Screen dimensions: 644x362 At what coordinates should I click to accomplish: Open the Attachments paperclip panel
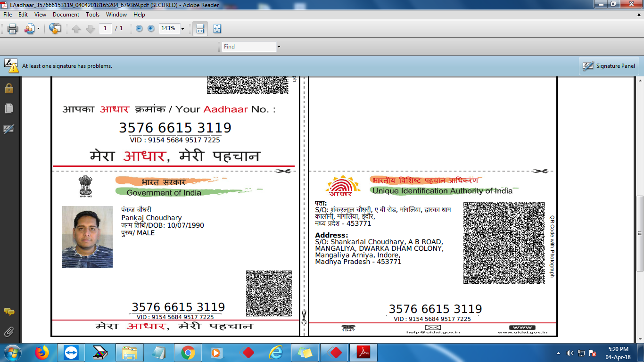(8, 332)
